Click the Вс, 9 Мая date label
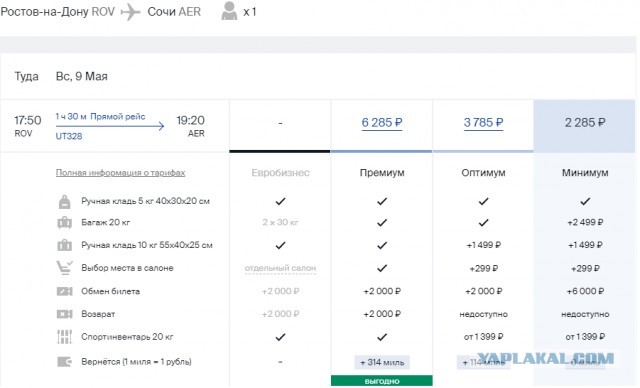The image size is (640, 388). 82,77
